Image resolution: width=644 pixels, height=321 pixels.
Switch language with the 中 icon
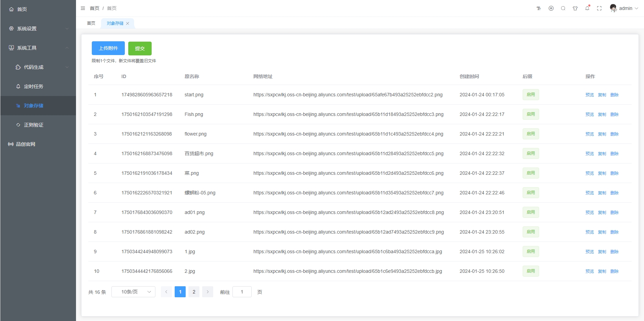click(551, 8)
